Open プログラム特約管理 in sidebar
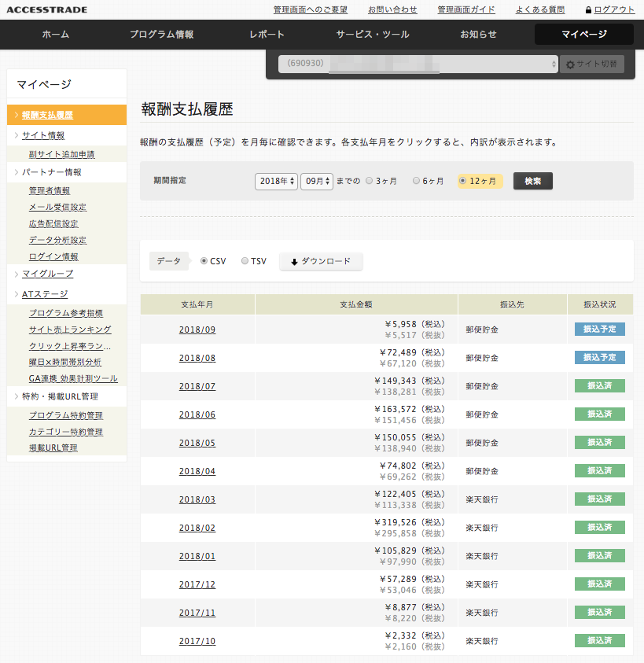 pyautogui.click(x=66, y=415)
